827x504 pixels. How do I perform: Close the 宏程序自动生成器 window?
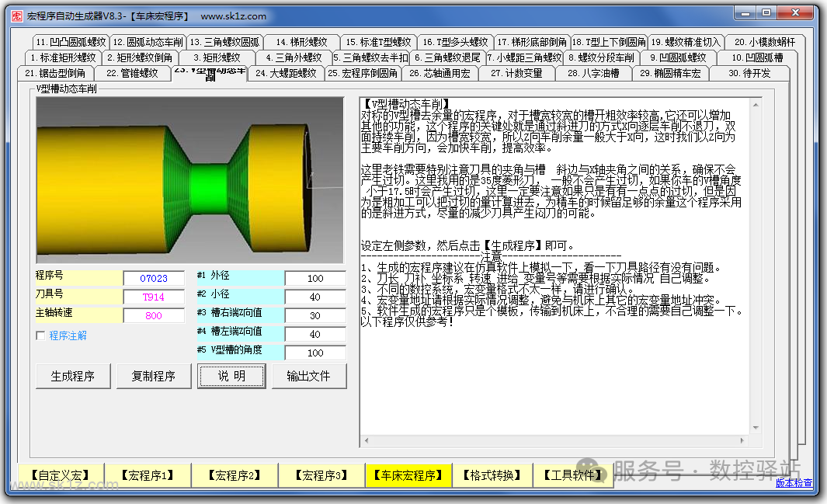[x=795, y=13]
